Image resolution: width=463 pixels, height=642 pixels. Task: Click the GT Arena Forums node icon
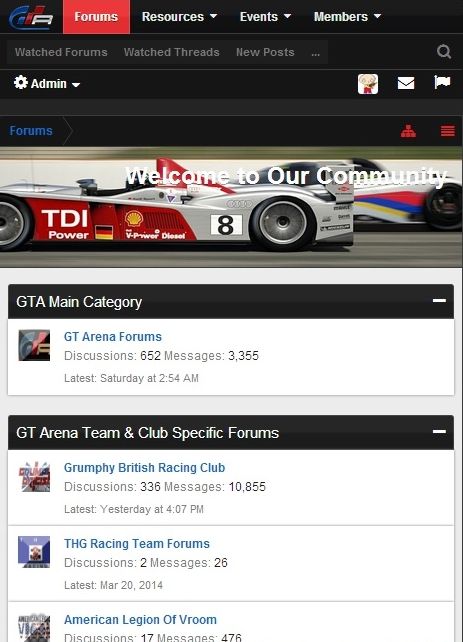click(34, 345)
